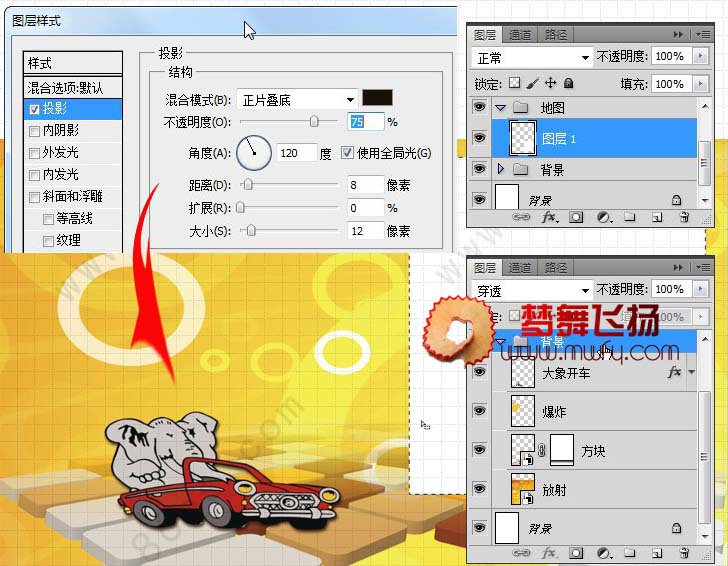
Task: Click lock all padlock icon in top panel
Action: pos(568,83)
